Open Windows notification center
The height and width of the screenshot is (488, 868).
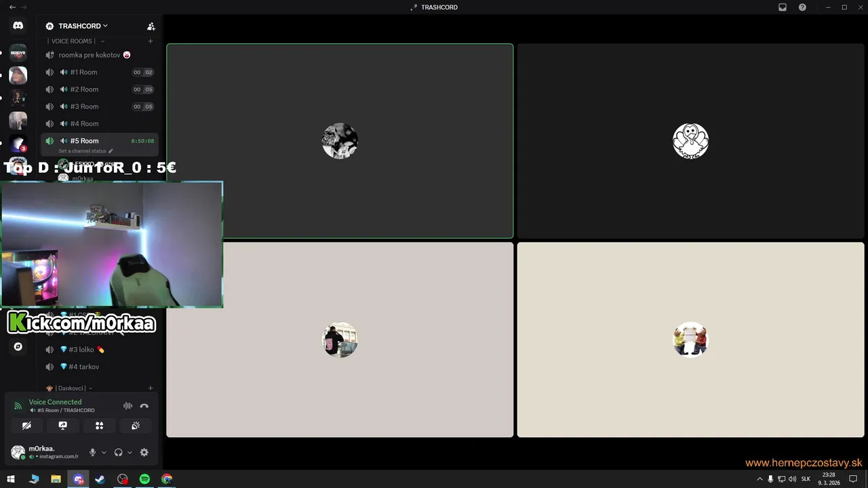click(x=853, y=479)
